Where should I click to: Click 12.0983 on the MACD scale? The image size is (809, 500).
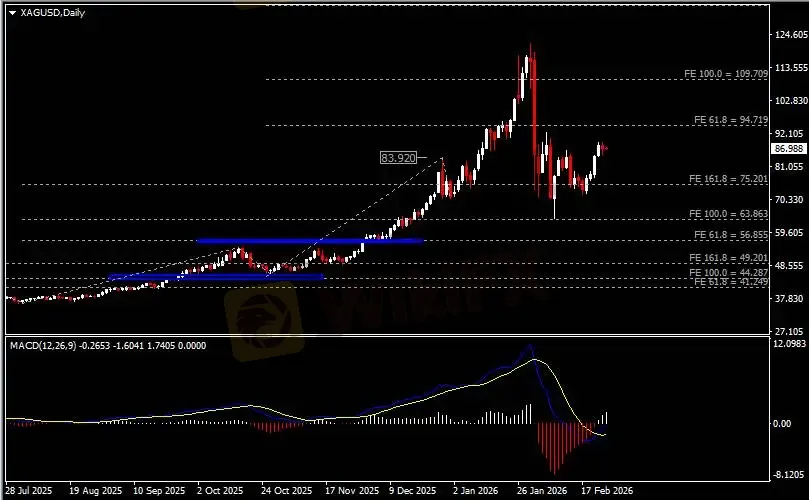coord(789,344)
